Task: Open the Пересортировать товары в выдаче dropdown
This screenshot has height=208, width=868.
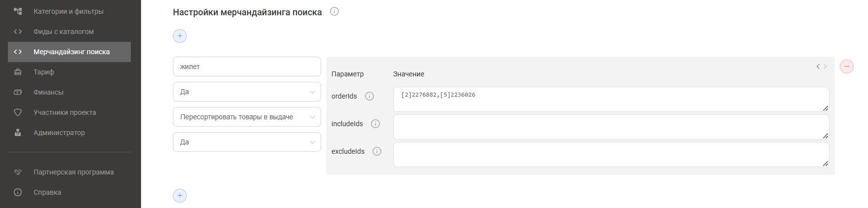Action: click(247, 117)
